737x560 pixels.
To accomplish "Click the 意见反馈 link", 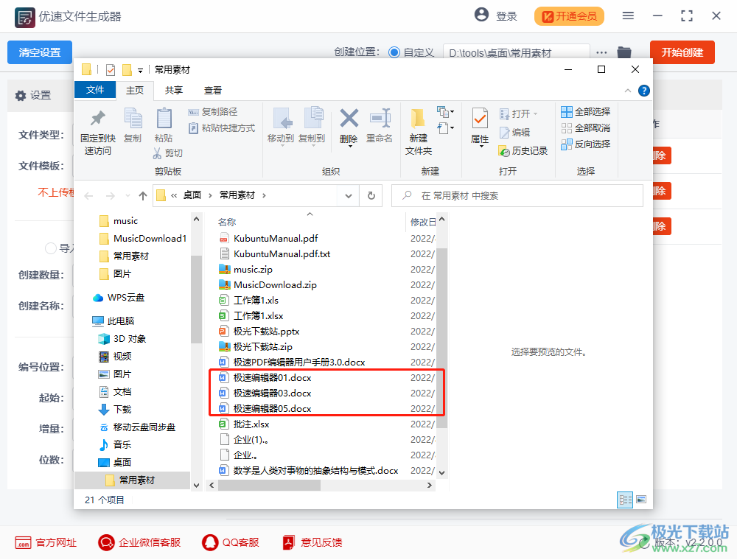I will coord(312,542).
